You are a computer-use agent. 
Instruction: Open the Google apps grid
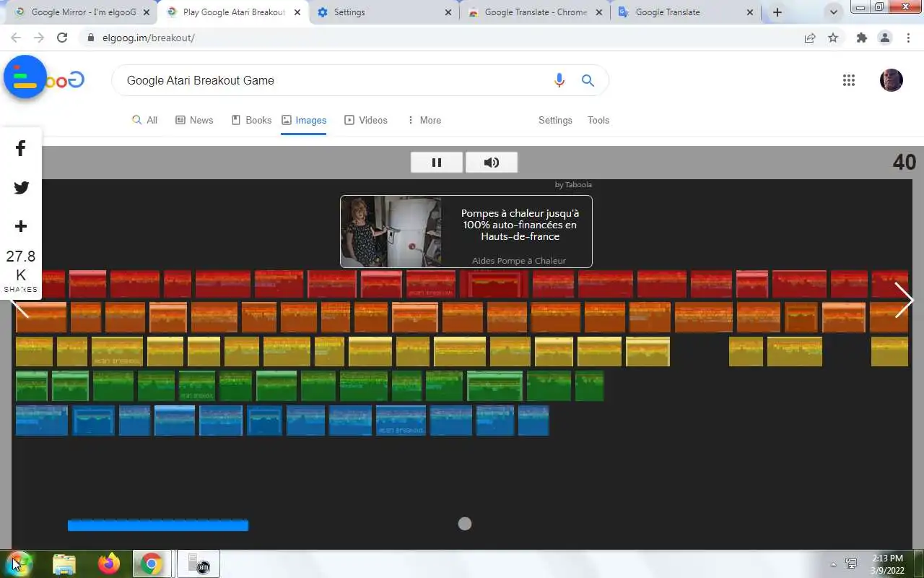pyautogui.click(x=849, y=80)
